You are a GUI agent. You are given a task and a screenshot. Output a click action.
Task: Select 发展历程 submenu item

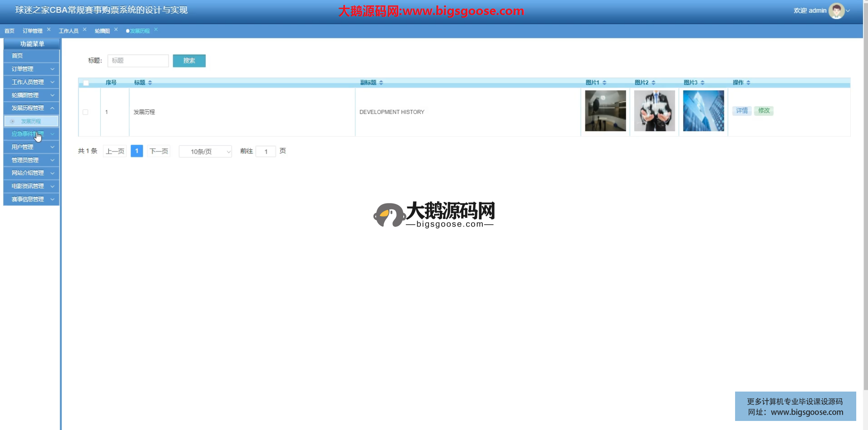tap(31, 121)
